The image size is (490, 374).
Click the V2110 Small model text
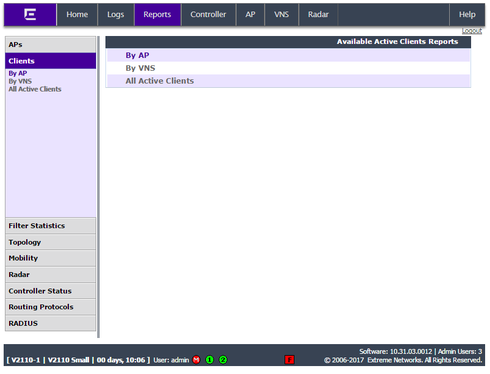[68, 360]
